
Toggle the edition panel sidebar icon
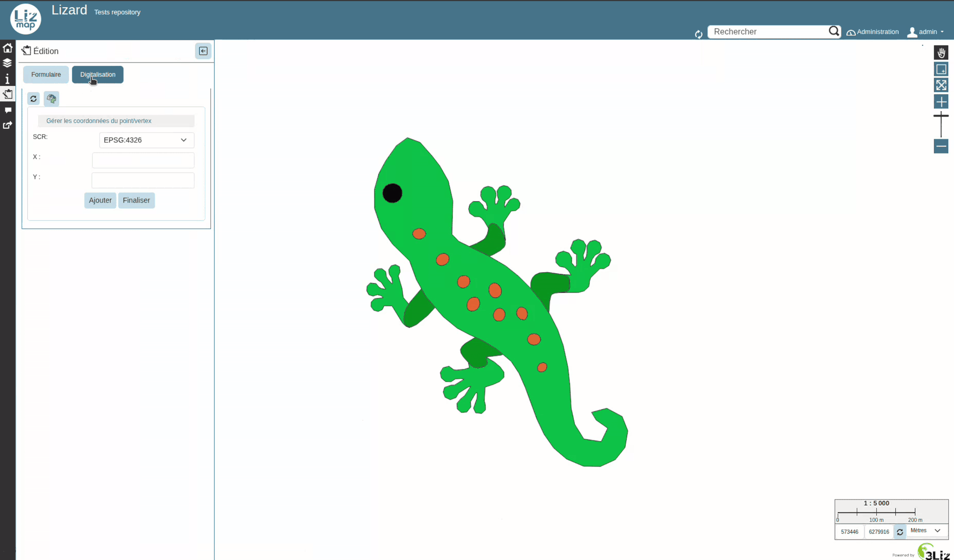[8, 94]
